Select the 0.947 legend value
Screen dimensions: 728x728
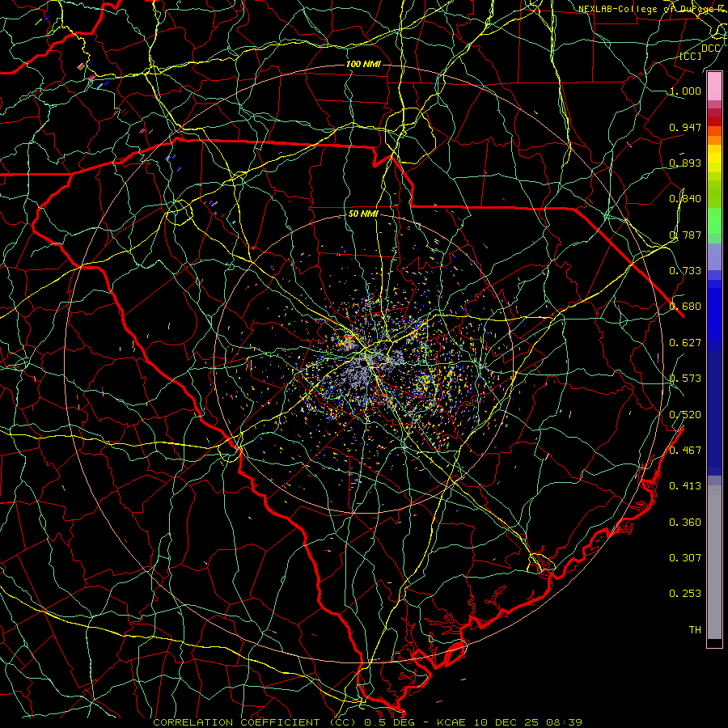point(685,127)
